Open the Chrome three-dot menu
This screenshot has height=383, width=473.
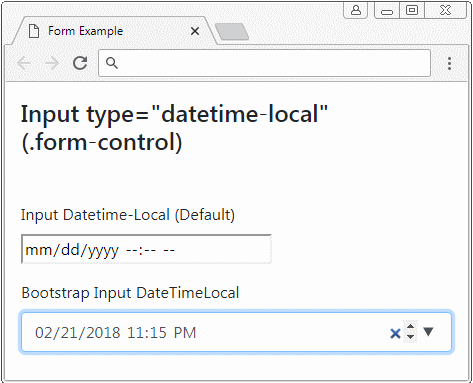point(449,63)
